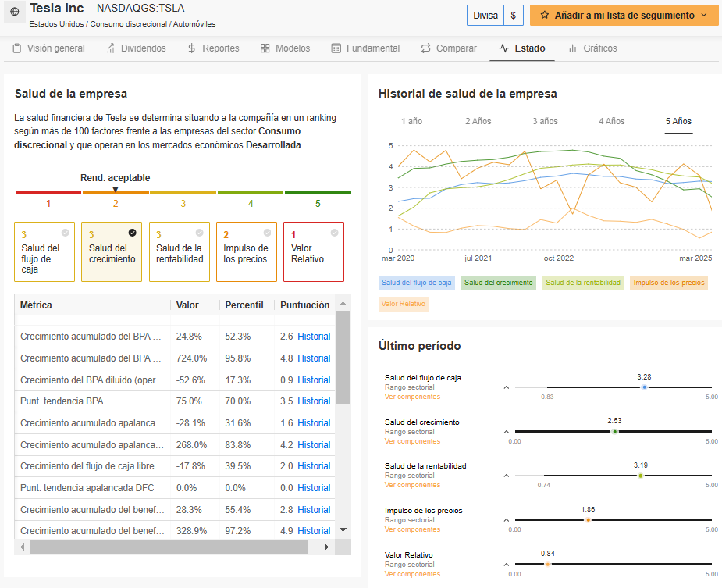722x588 pixels.
Task: Click the 2.53 marker on growth slider
Action: [615, 432]
